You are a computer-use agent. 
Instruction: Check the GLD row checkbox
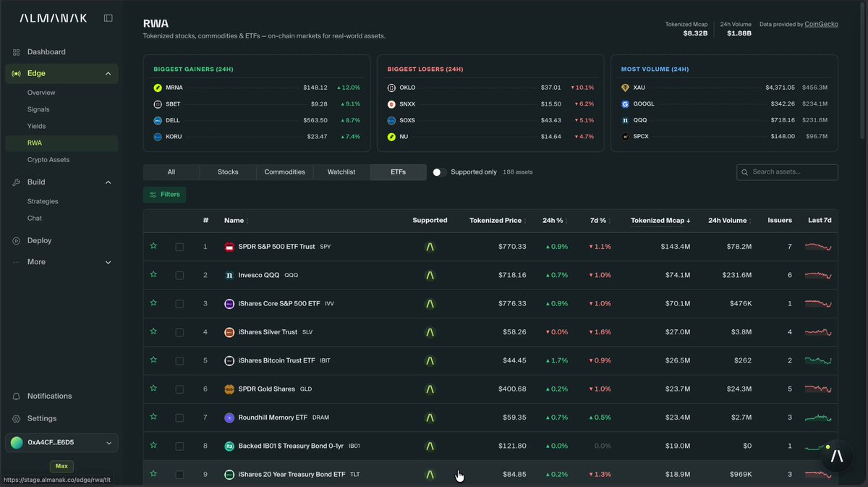[x=179, y=389]
